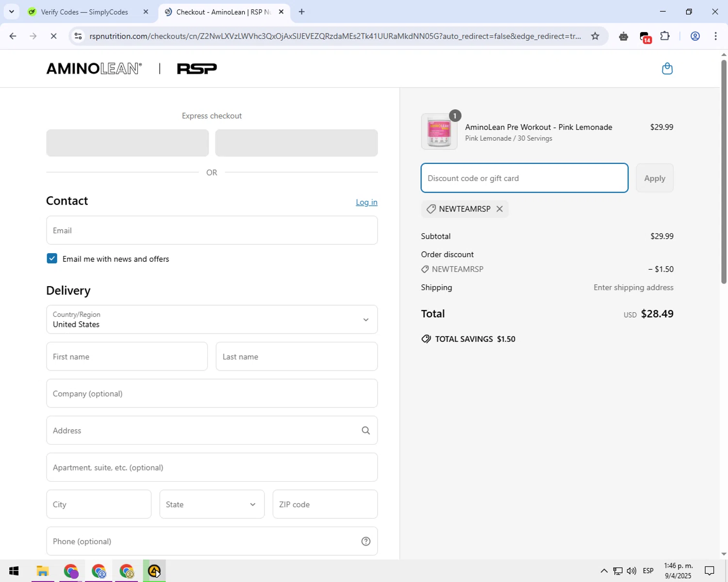
Task: Click the second express checkout button
Action: click(297, 143)
